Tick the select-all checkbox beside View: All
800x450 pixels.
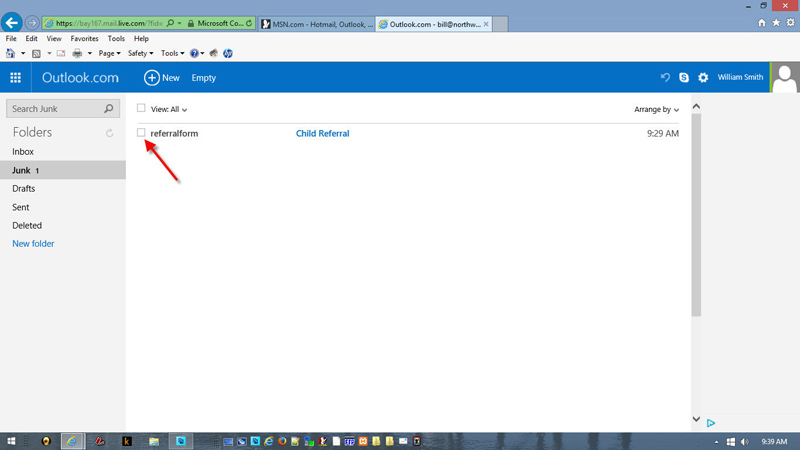point(141,108)
